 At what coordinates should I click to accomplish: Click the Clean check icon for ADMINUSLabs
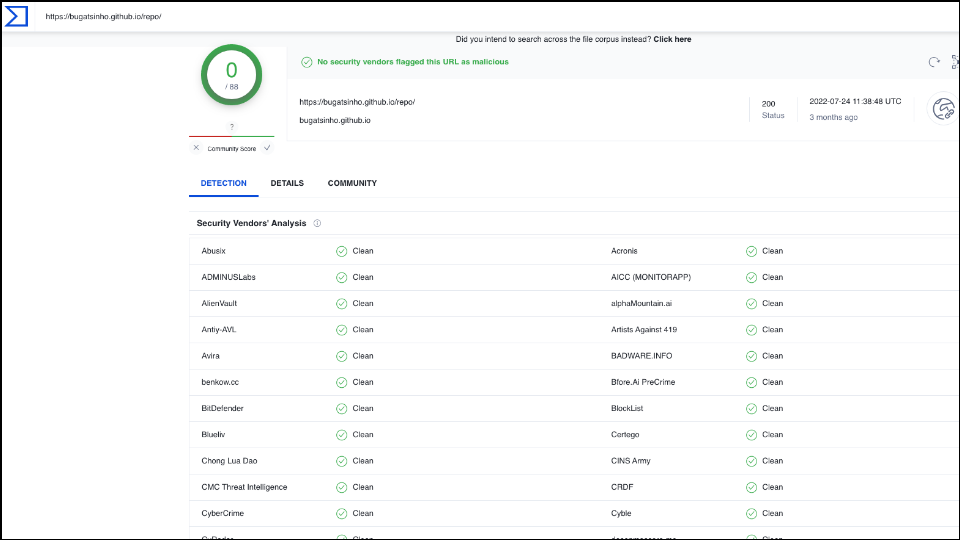click(x=342, y=277)
